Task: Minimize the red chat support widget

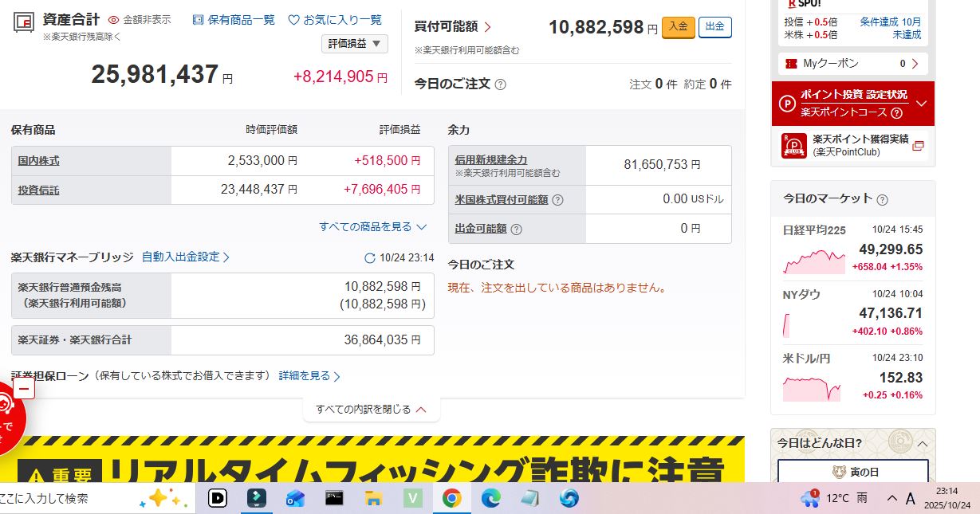Action: coord(23,389)
